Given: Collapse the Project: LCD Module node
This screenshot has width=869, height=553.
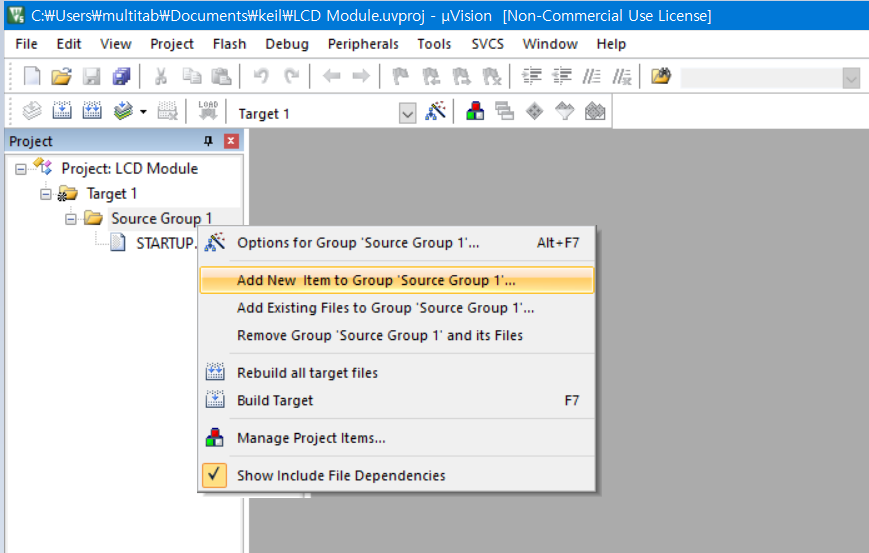Looking at the screenshot, I should coord(21,169).
